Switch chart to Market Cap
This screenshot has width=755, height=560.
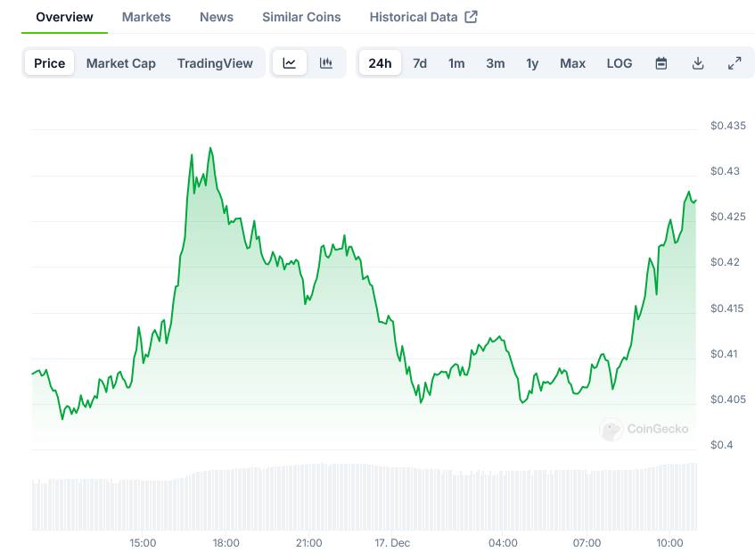click(121, 63)
